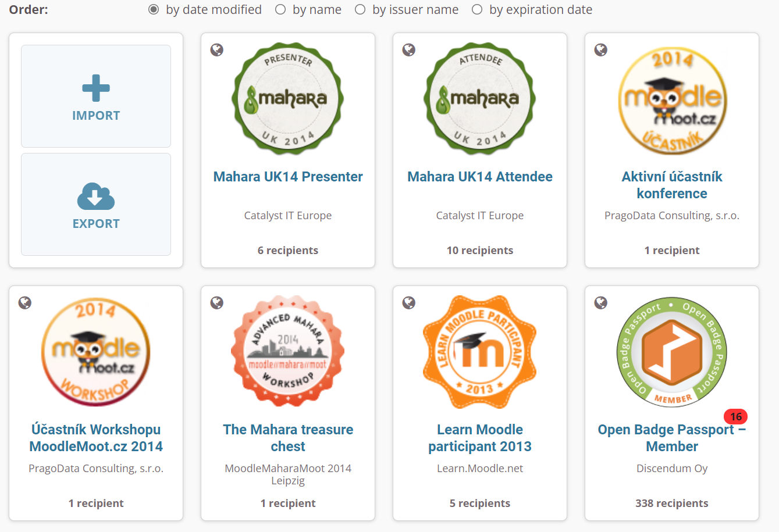This screenshot has height=532, width=779.
Task: Click the globe icon on Mahara UK14 Attendee card
Action: (408, 50)
